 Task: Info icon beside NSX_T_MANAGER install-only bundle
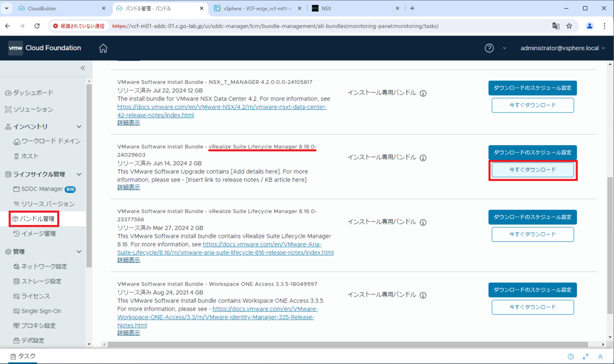pos(423,93)
